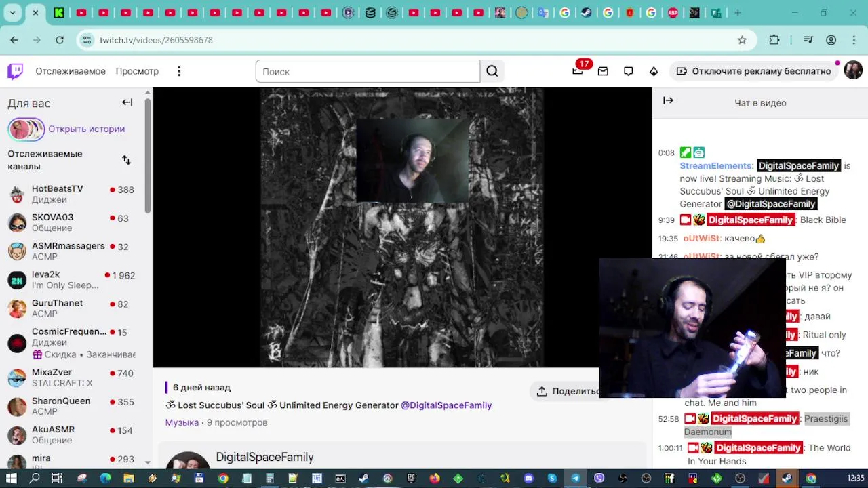Collapse the video chat panel arrow
Image resolution: width=868 pixels, height=488 pixels.
668,100
